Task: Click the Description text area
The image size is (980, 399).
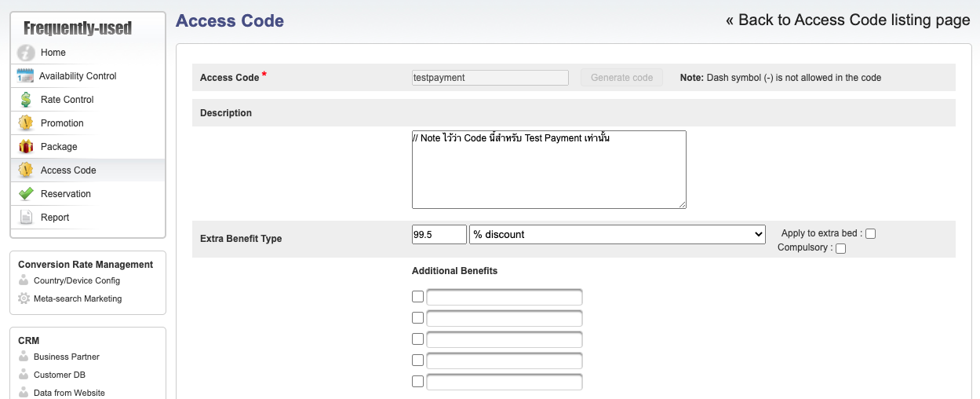Action: pos(548,170)
